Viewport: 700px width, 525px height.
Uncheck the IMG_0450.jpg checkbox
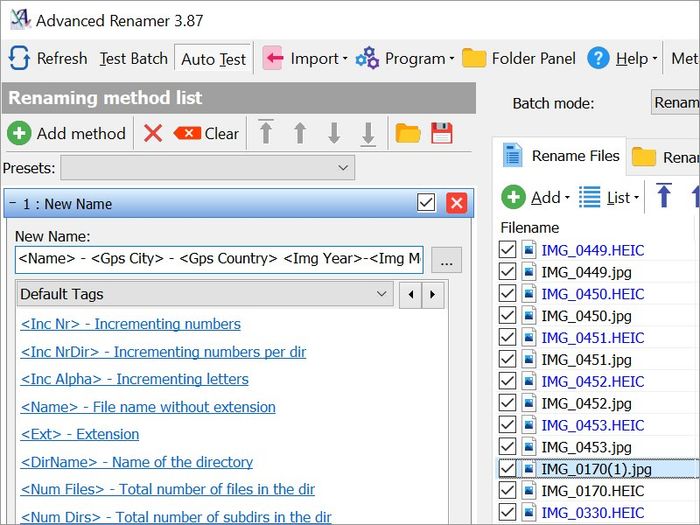click(507, 315)
